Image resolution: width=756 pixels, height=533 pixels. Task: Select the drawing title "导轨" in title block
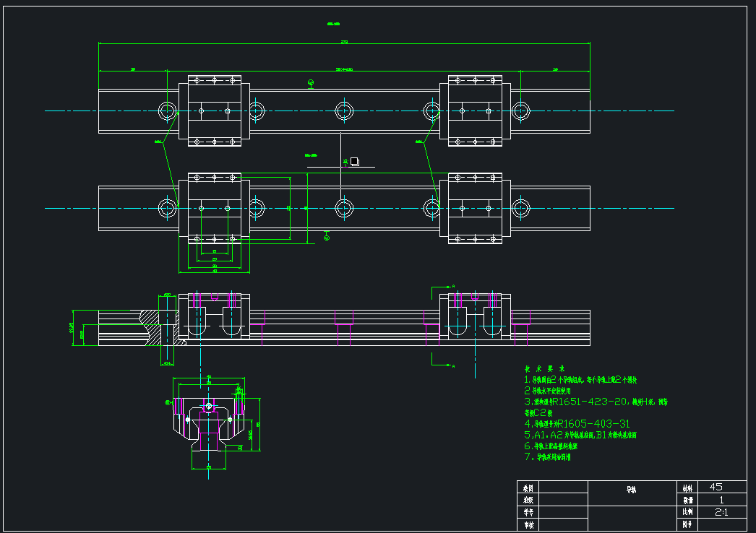(x=631, y=490)
